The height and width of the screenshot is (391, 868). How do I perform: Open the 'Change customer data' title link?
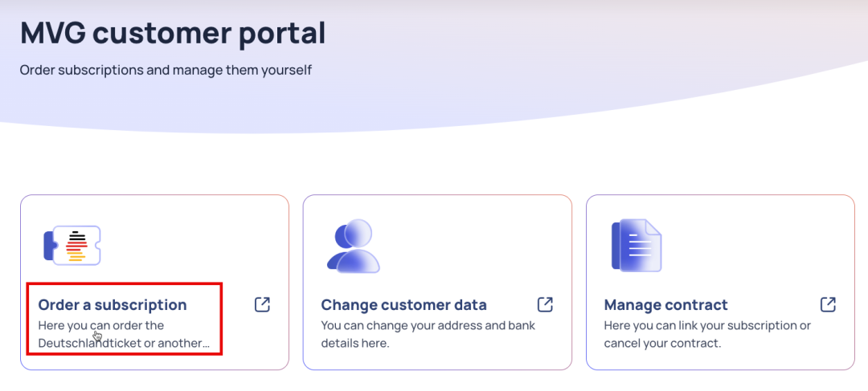[x=404, y=305]
